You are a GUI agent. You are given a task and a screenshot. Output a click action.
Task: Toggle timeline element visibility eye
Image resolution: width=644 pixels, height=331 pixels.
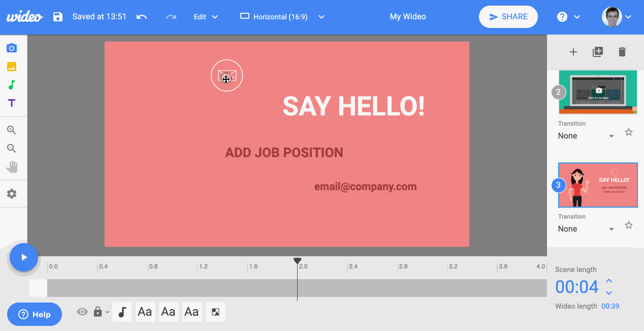(82, 312)
